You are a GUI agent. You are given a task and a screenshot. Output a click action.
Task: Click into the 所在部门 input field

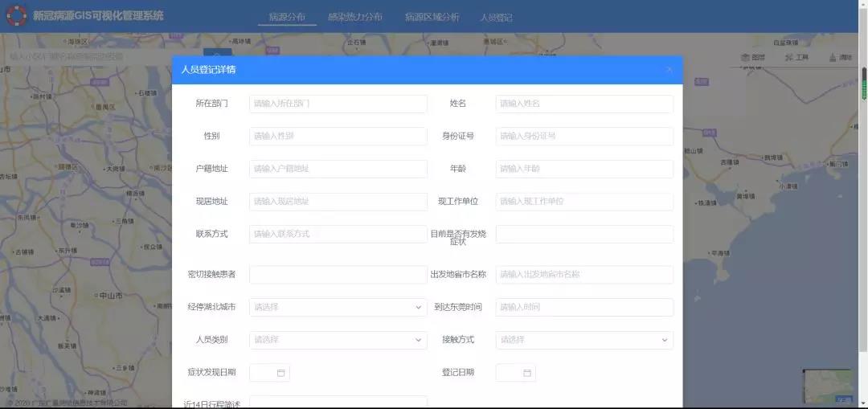click(x=338, y=104)
